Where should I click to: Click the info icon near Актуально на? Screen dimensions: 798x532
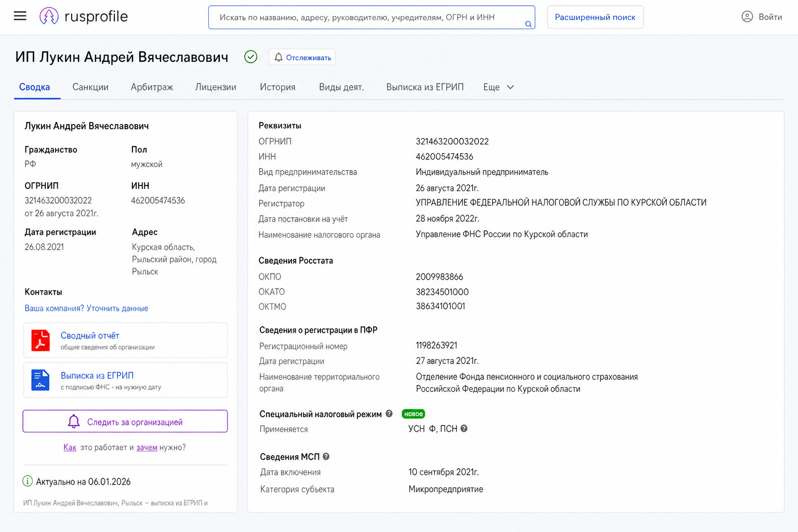click(28, 481)
